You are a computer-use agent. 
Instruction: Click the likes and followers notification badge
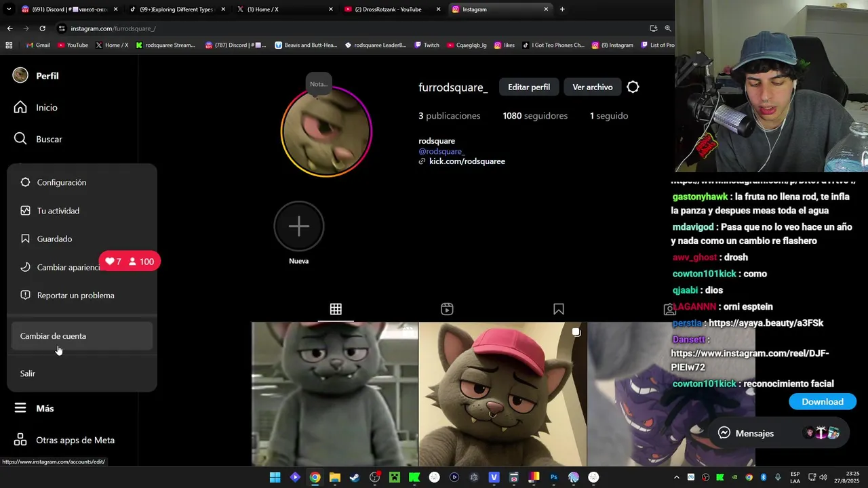[x=130, y=262]
